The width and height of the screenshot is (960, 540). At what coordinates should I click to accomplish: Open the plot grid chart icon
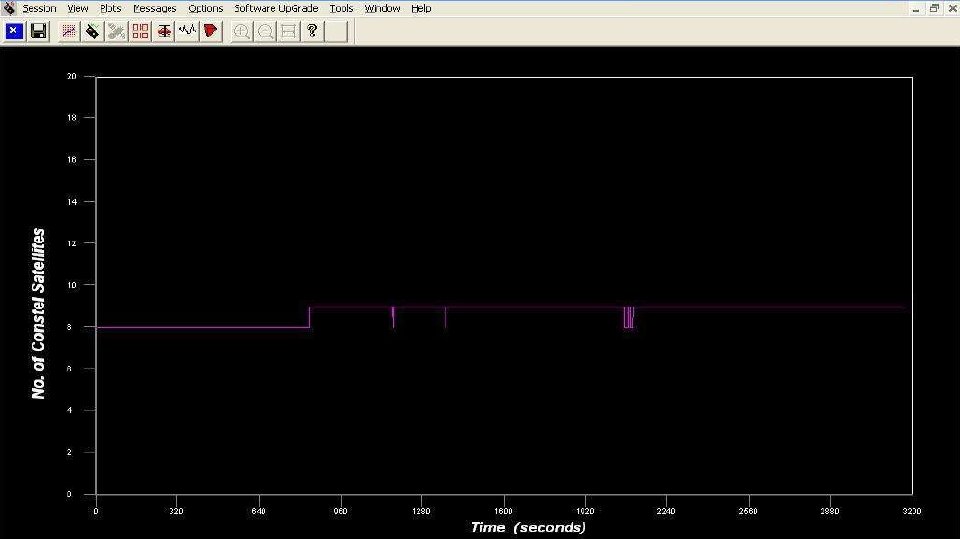(x=69, y=31)
